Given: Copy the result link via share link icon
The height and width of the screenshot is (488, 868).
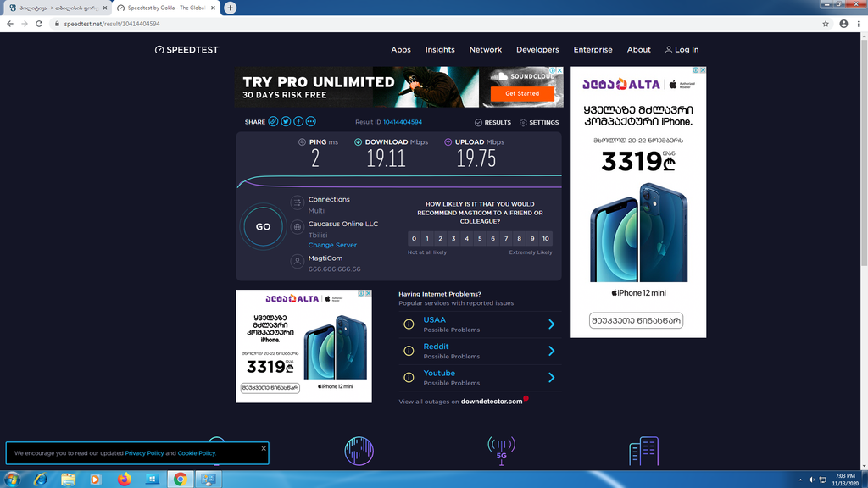Looking at the screenshot, I should pos(274,122).
